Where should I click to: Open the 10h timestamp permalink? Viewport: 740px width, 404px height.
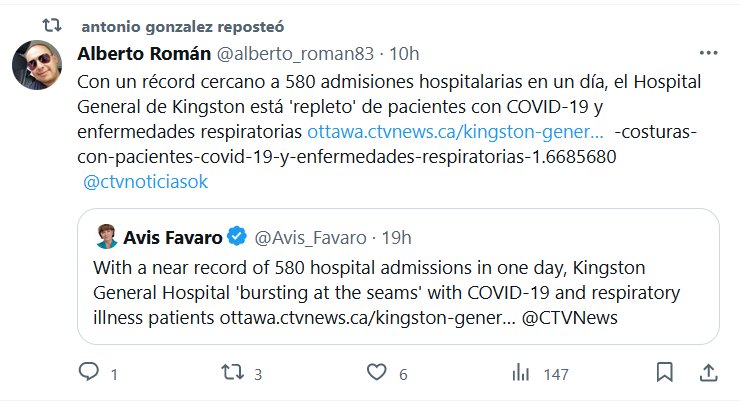406,53
